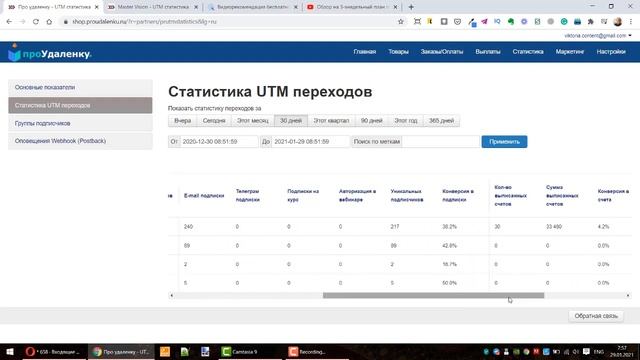Select the Этот год period button
This screenshot has height=360, width=640.
406,121
